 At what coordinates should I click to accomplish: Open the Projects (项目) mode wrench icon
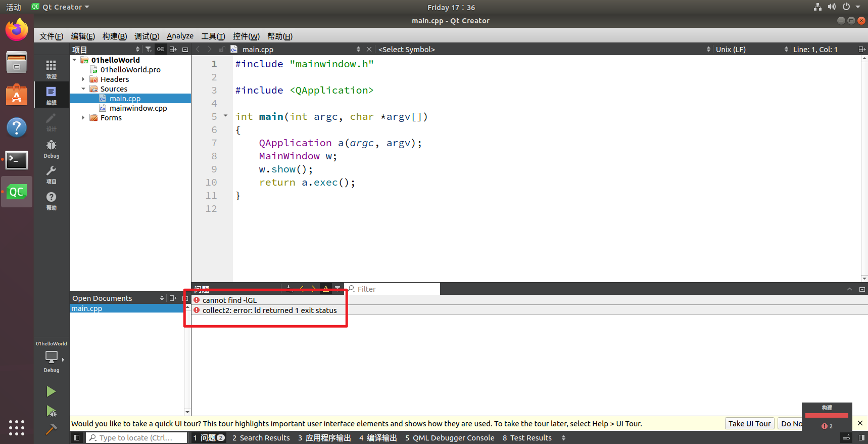pyautogui.click(x=51, y=174)
